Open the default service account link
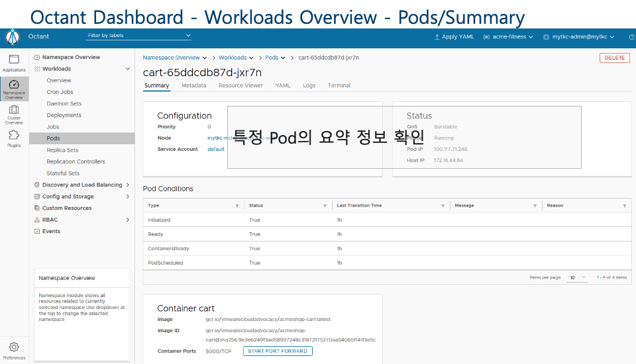Viewport: 636px width, 364px height. (216, 149)
